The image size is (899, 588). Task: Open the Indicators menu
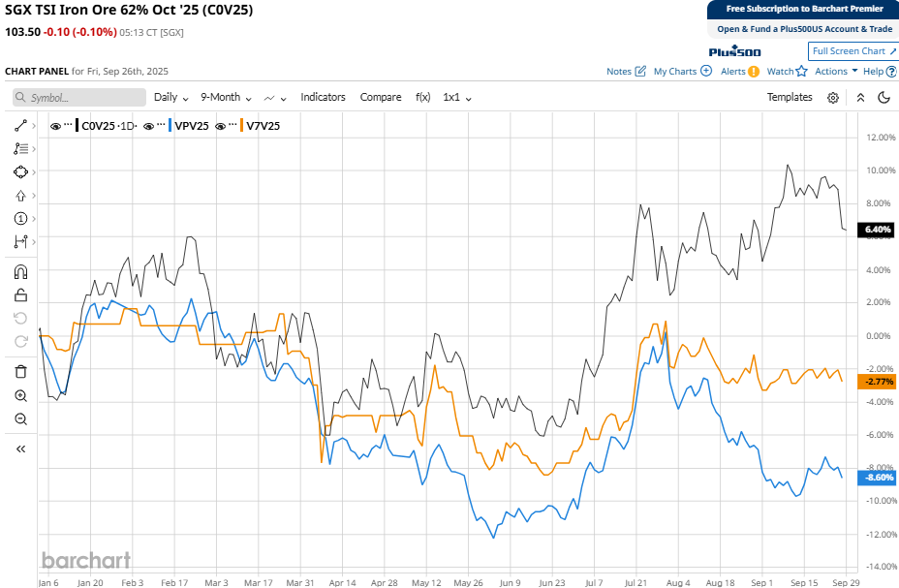pos(323,98)
